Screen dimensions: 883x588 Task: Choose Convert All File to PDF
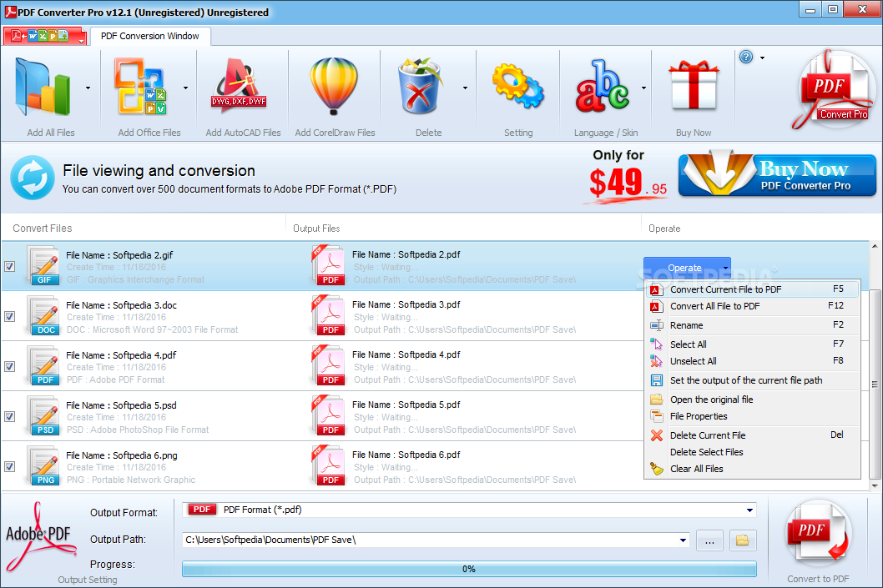click(752, 306)
